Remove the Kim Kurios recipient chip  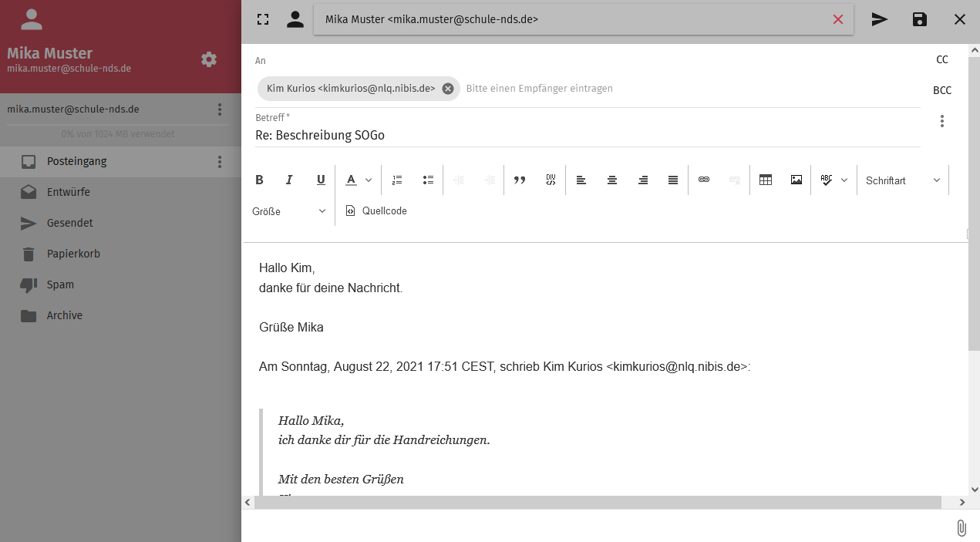pos(448,89)
